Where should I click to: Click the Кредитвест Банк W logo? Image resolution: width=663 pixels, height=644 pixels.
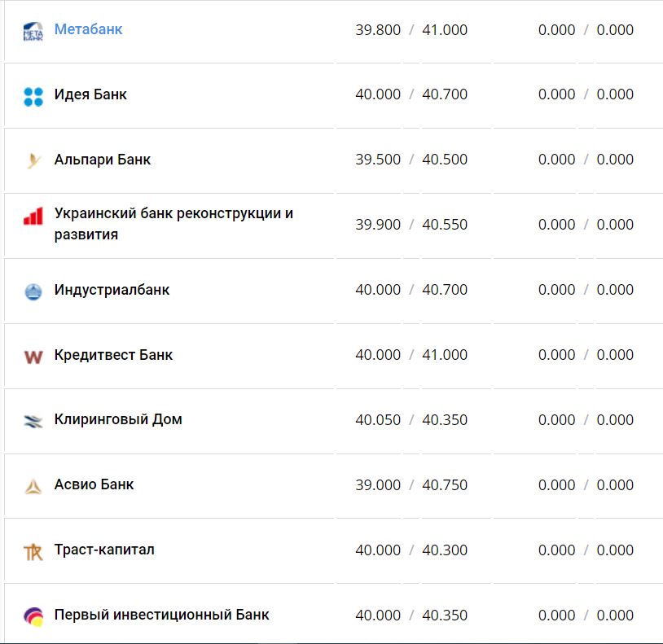coord(33,357)
